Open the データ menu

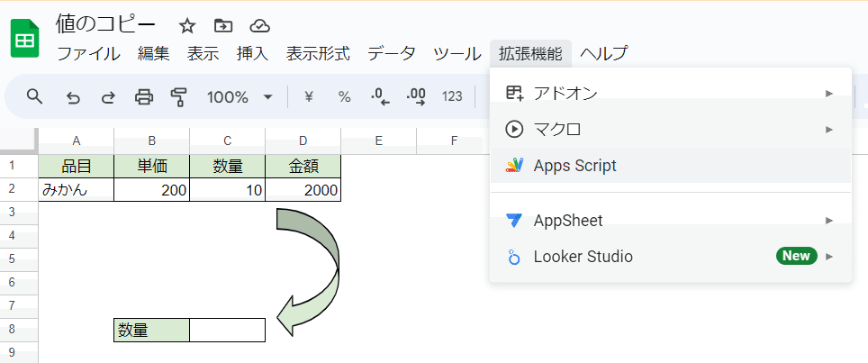coord(392,53)
